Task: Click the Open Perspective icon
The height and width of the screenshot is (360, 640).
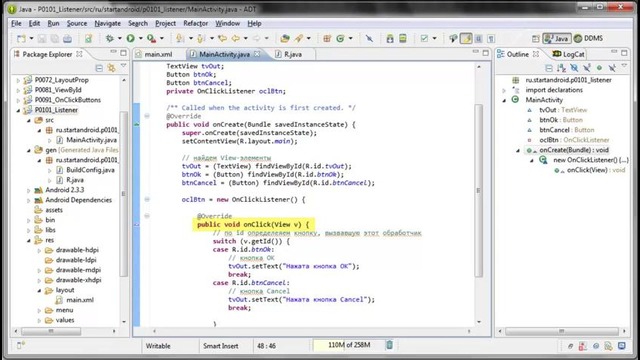Action: (x=536, y=38)
